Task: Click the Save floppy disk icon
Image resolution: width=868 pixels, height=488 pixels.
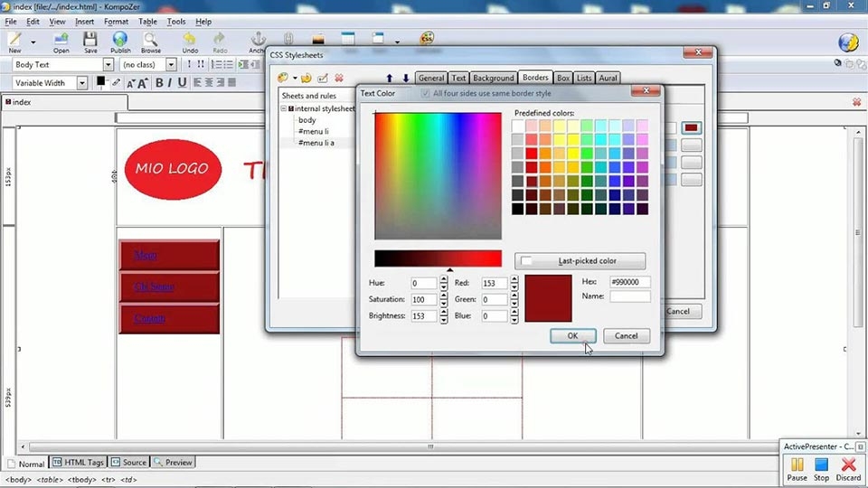Action: pyautogui.click(x=90, y=39)
